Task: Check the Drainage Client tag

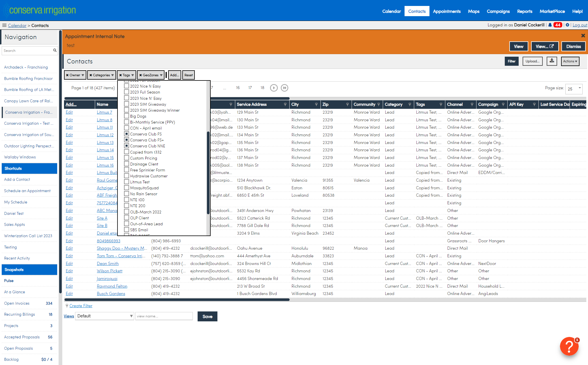Action: 127,164
